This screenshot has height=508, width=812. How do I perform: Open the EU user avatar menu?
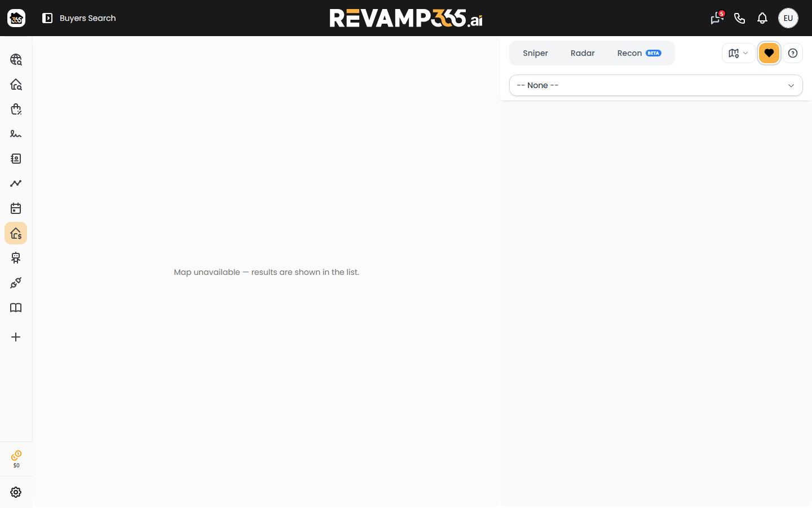point(788,18)
